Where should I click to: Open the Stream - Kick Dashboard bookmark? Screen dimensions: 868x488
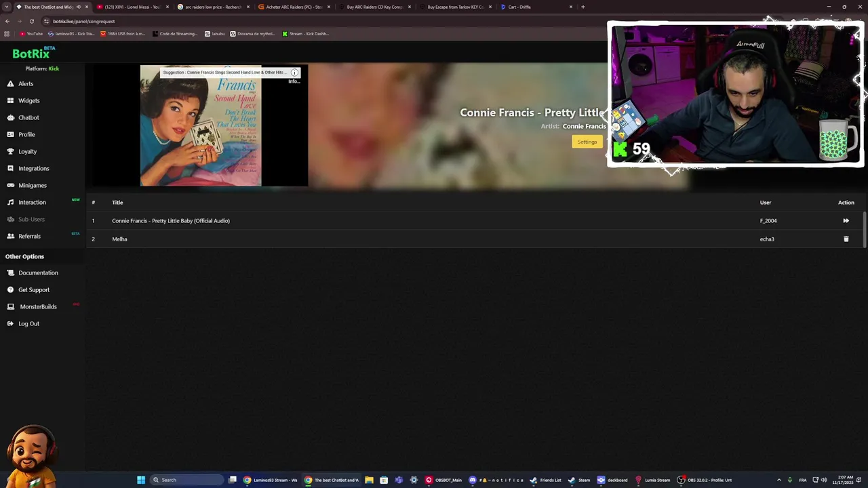click(306, 33)
